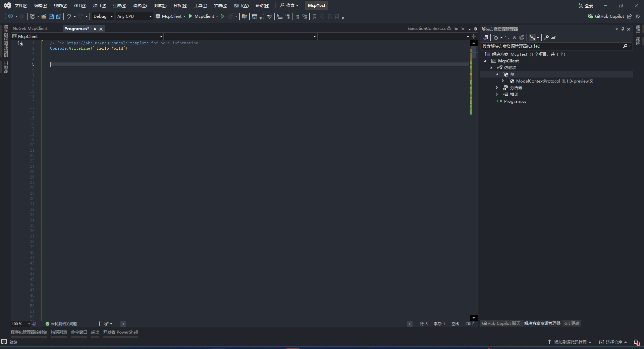Open the 编辑(E) menu
Image resolution: width=644 pixels, height=349 pixels.
coord(41,6)
